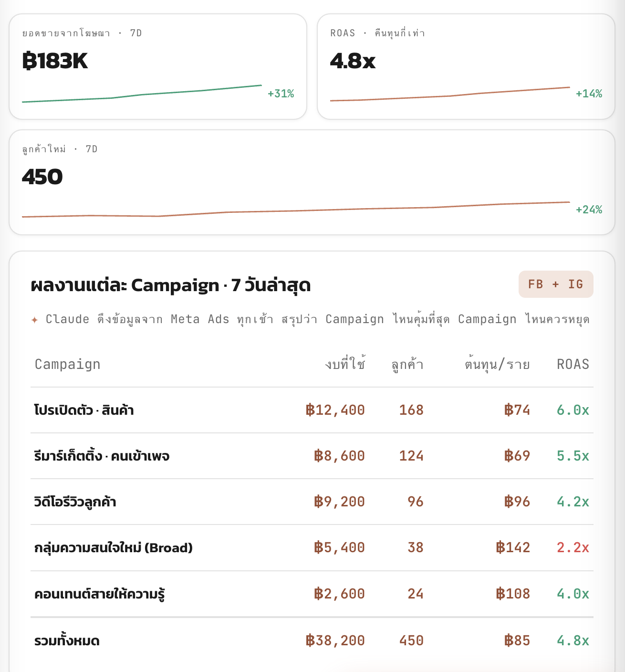Select the คอนเทนต์สายให้ความรู้ campaign row
The image size is (625, 672).
(x=312, y=594)
